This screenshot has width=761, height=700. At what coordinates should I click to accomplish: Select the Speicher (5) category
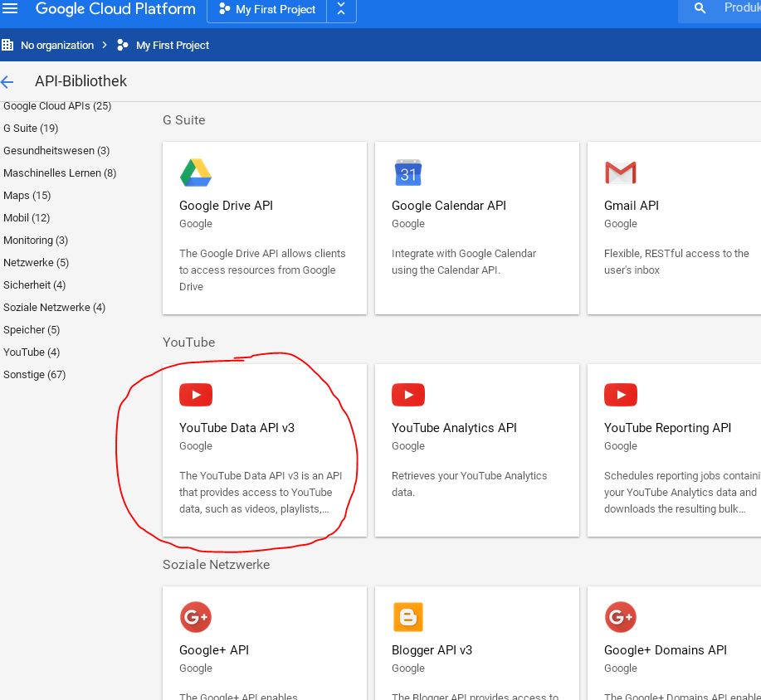32,330
